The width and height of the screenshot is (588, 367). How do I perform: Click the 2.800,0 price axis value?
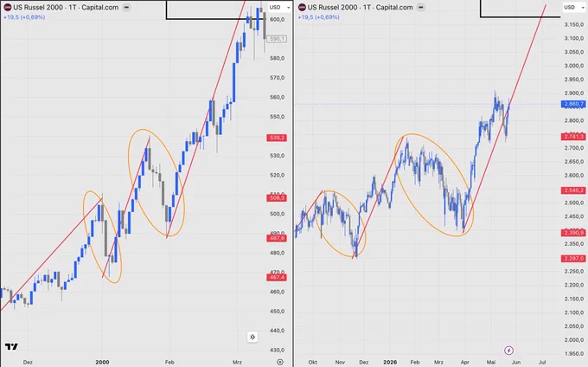pos(574,120)
